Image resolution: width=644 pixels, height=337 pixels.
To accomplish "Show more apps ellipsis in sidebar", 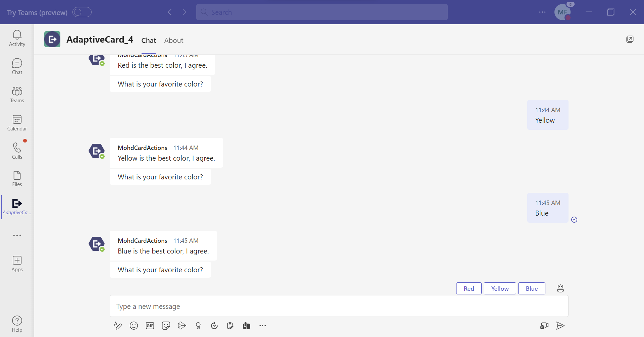I will tap(17, 235).
